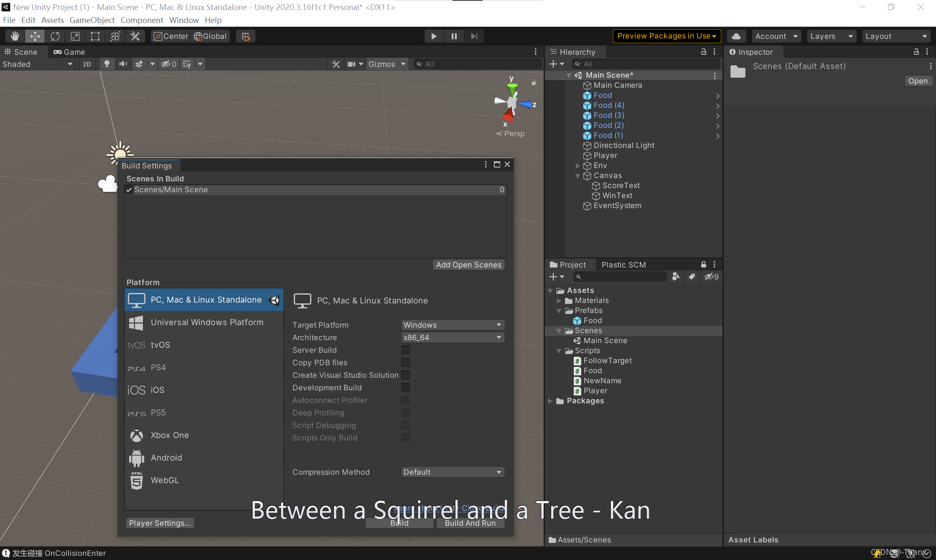Screen dimensions: 936x560
Task: Open Gizmos dropdown arrow
Action: click(403, 64)
